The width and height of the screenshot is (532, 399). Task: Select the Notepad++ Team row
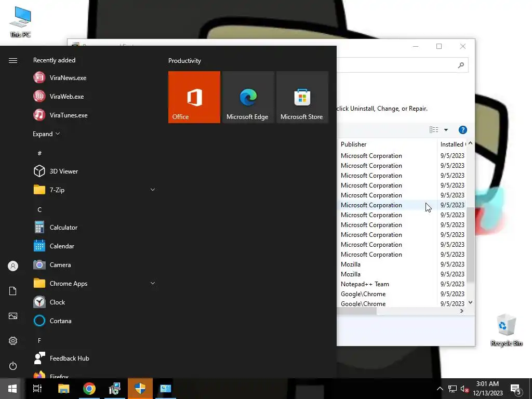[x=401, y=284]
